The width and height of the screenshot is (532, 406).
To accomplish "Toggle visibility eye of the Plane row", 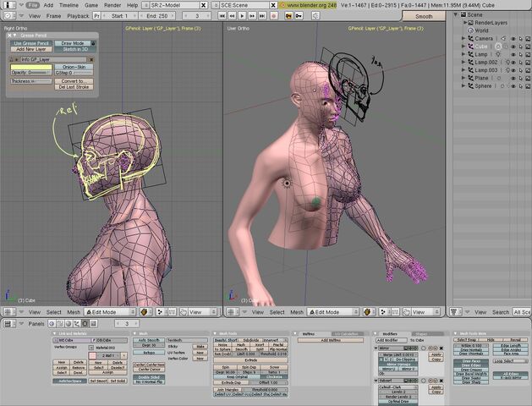I will click(x=513, y=78).
